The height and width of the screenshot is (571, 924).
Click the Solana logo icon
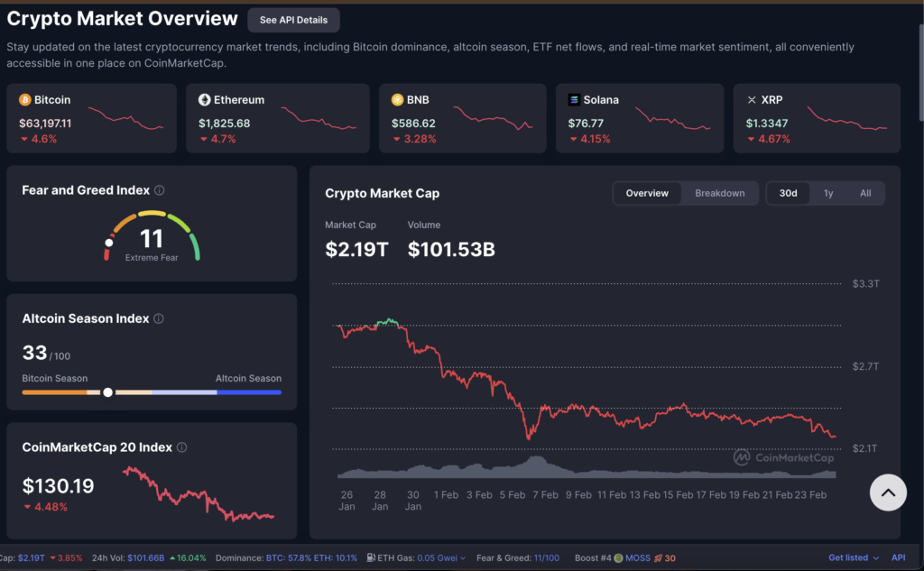click(574, 100)
